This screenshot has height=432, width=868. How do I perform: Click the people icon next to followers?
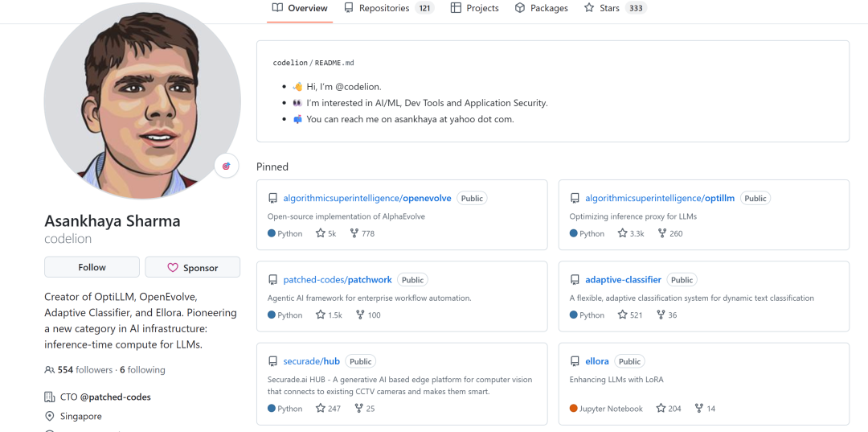coord(50,370)
